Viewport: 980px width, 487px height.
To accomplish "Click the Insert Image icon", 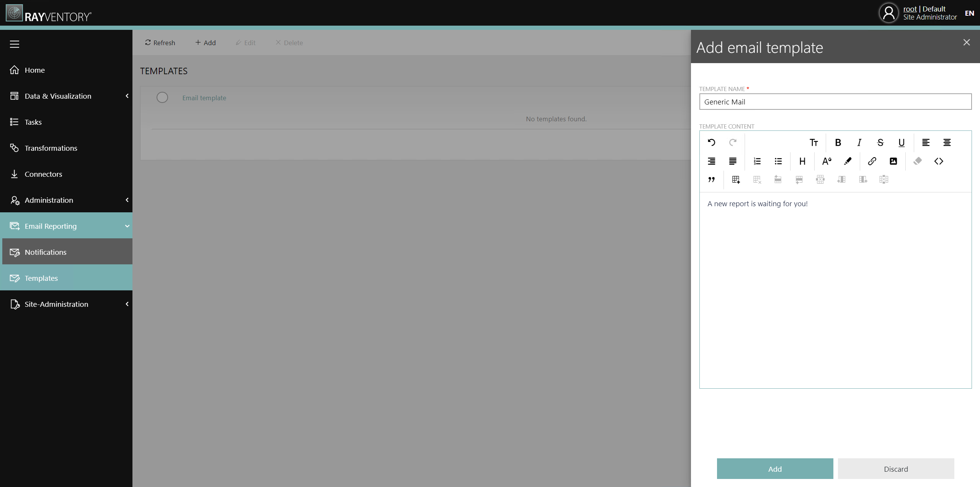I will [x=894, y=161].
